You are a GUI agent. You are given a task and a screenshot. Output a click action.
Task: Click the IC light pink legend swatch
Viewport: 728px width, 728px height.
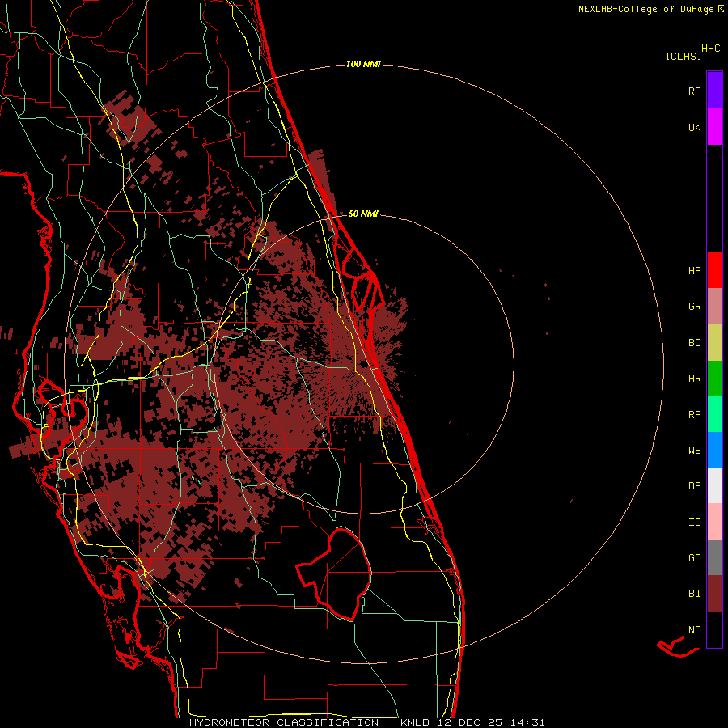[x=714, y=522]
